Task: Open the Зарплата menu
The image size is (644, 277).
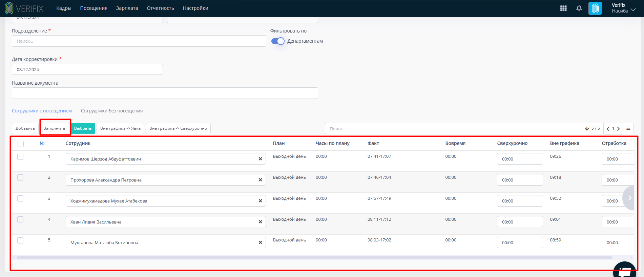Action: pos(127,8)
